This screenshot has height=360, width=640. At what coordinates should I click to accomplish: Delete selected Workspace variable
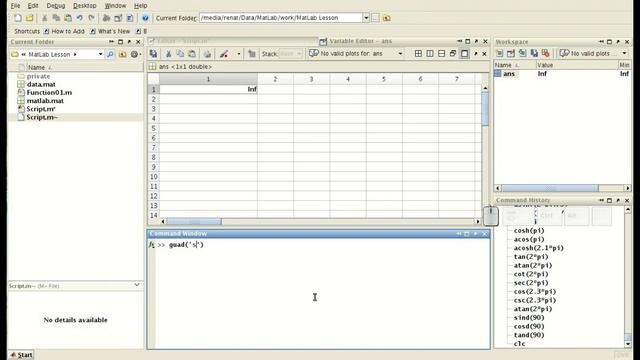coord(545,53)
